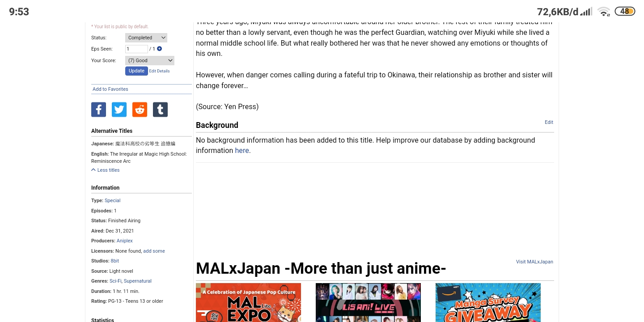The image size is (644, 322).
Task: Share via the Tumblr icon
Action: click(x=160, y=110)
